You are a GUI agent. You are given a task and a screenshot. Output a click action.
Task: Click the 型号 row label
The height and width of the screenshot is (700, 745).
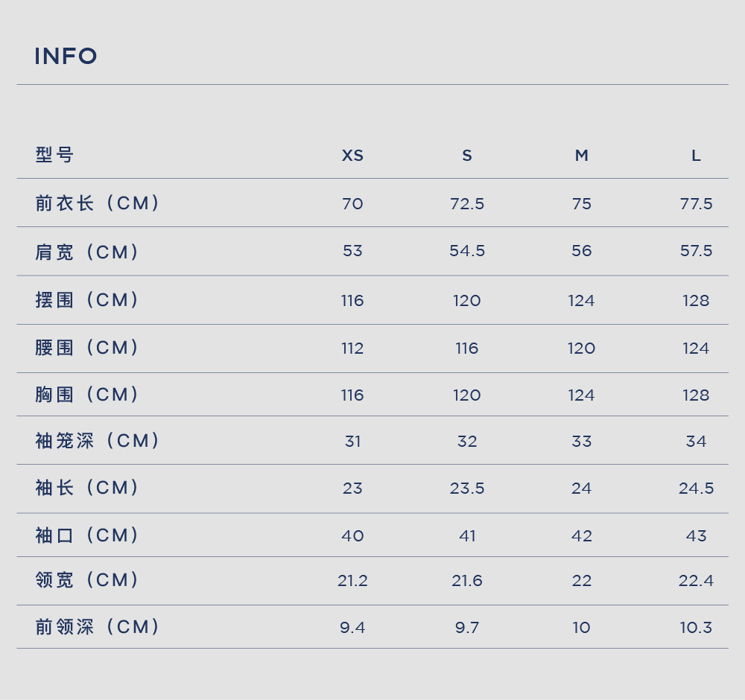tap(54, 155)
